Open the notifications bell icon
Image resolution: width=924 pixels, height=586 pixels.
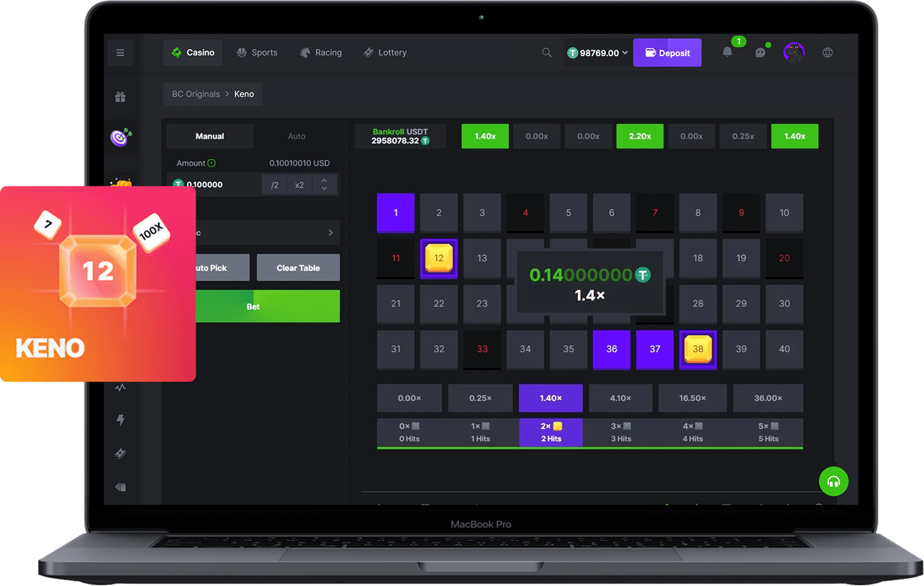point(728,52)
